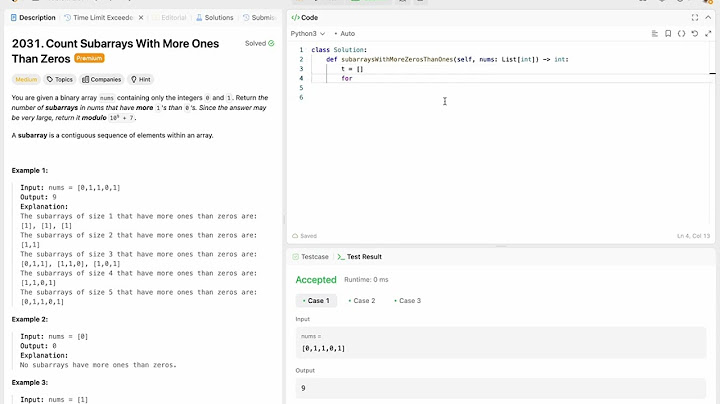
Task: Click the bookmark icon in editor toolbar
Action: click(668, 34)
